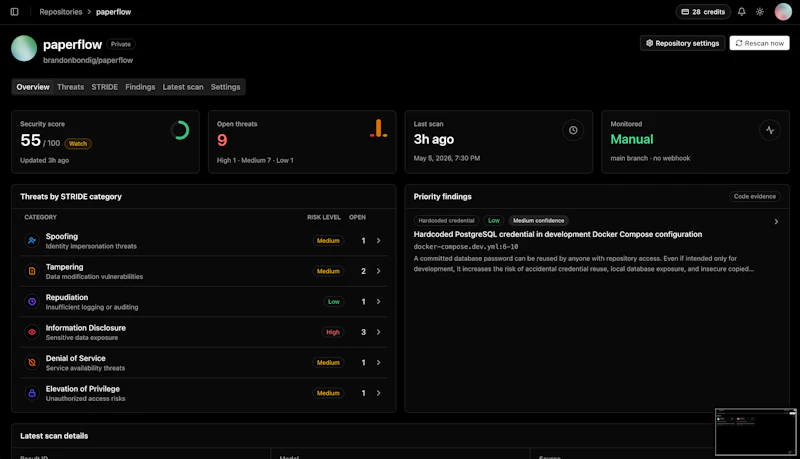The image size is (800, 459).
Task: Click the Latest scan details heading
Action: point(54,436)
